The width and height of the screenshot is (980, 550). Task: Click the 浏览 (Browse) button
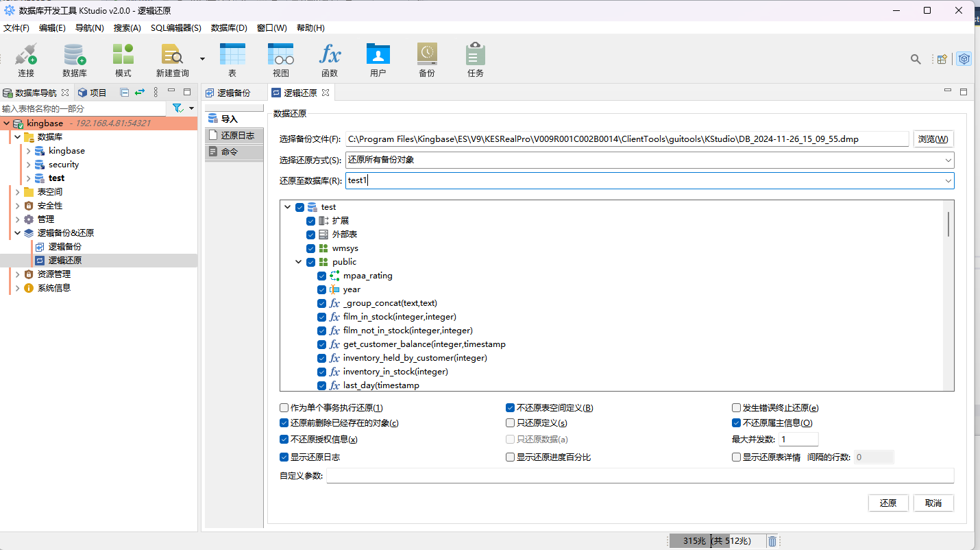(x=933, y=139)
